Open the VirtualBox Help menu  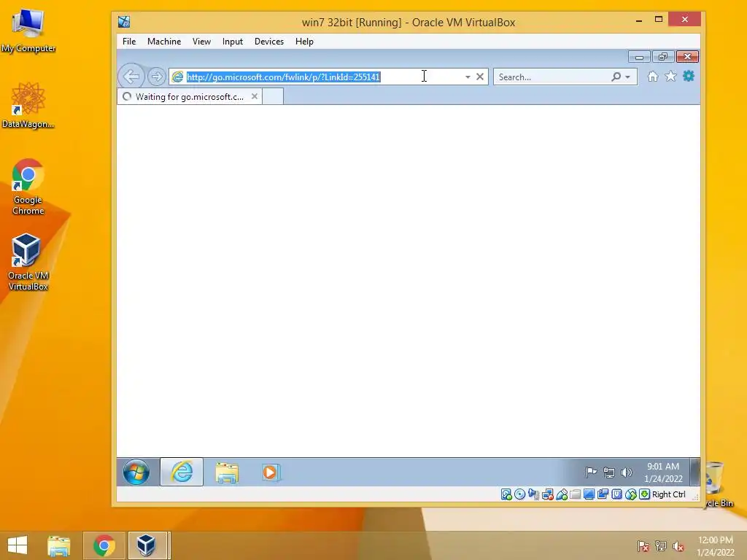(x=304, y=42)
